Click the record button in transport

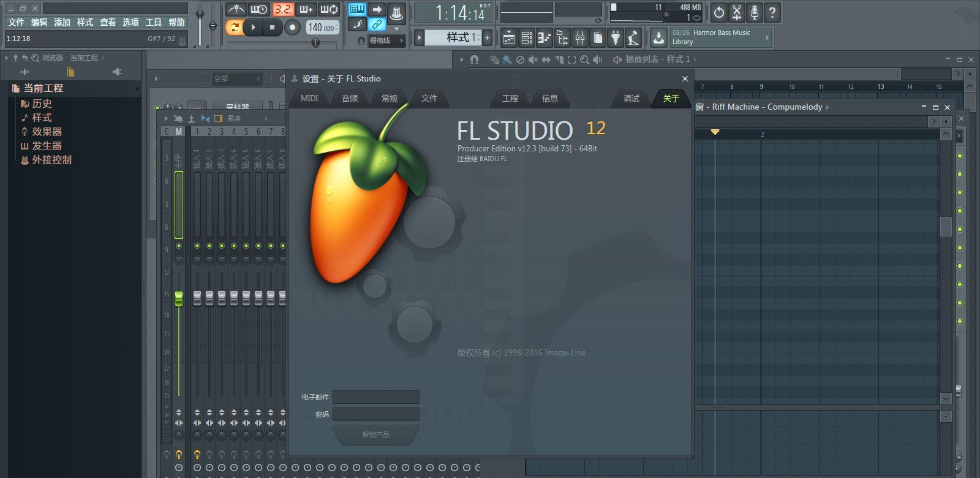pos(292,27)
